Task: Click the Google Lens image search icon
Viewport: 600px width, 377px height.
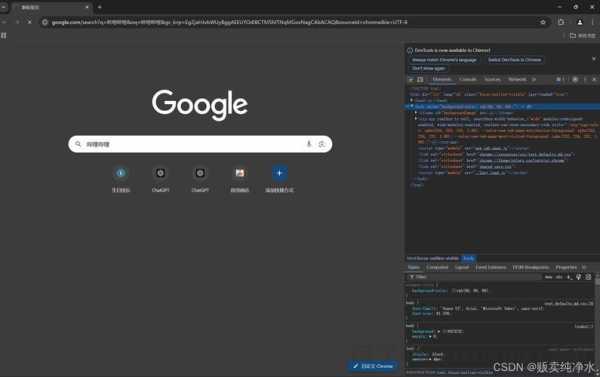Action: (x=321, y=144)
